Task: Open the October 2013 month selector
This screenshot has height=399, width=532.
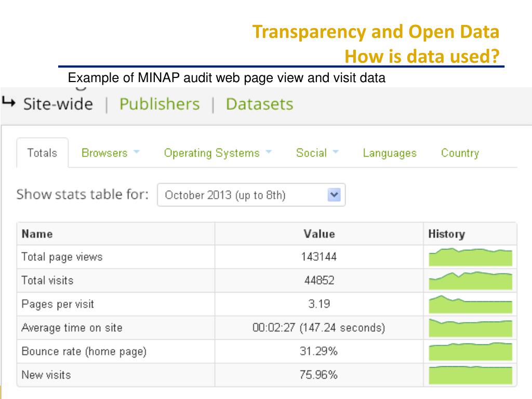Action: [x=251, y=195]
